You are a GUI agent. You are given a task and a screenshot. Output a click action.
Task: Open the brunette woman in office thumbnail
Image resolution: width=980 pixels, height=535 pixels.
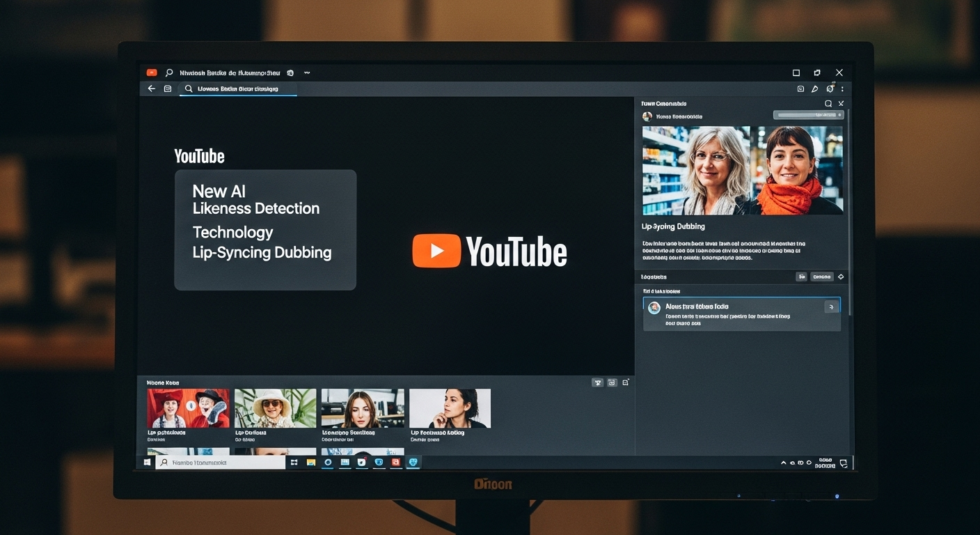point(363,408)
